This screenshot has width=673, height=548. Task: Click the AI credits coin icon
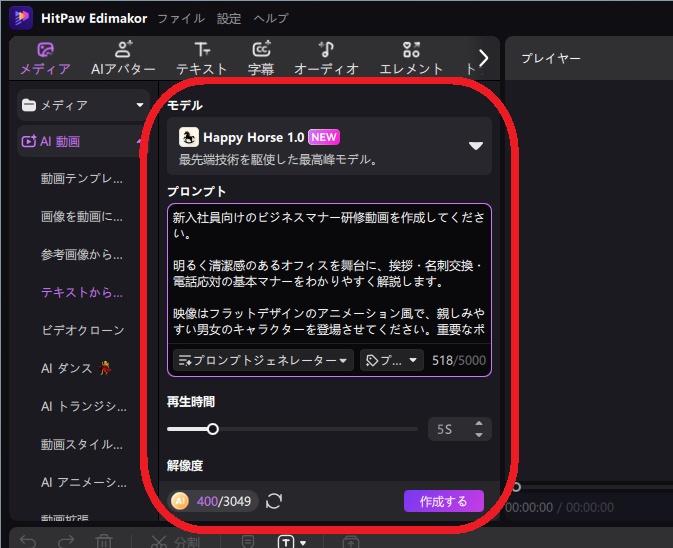click(x=180, y=501)
